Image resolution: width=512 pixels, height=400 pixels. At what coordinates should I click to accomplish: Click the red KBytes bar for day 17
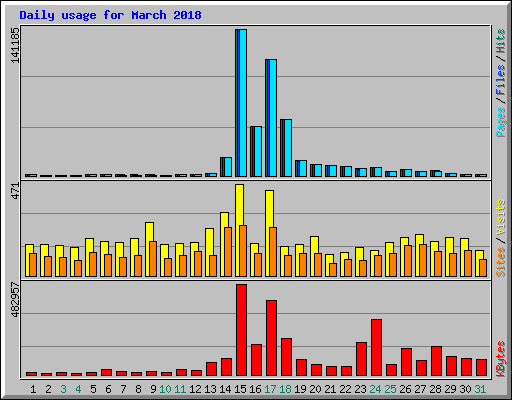point(271,338)
